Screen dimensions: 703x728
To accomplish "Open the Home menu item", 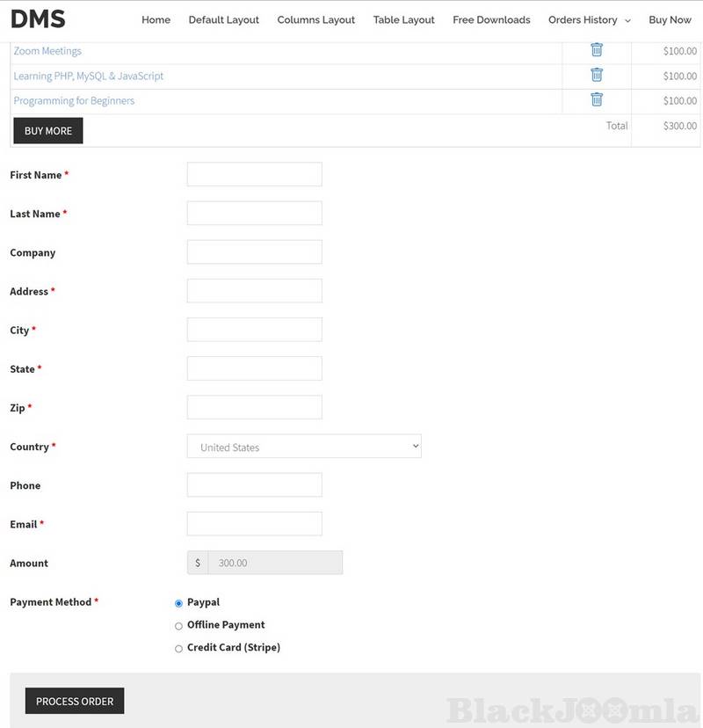I will pyautogui.click(x=156, y=19).
